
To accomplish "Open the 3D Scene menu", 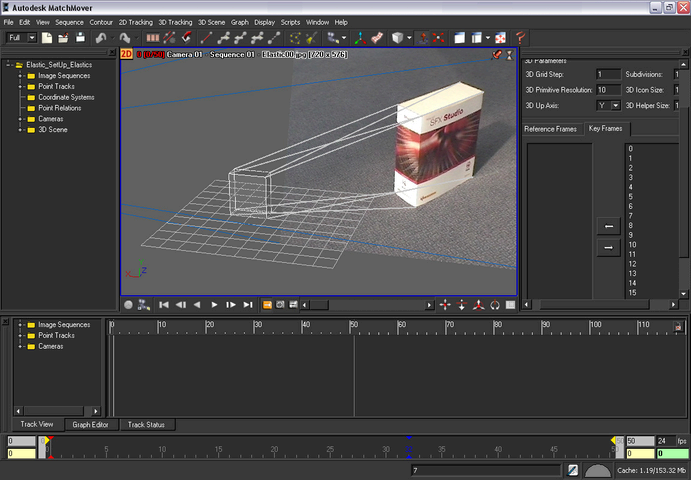I will 212,22.
